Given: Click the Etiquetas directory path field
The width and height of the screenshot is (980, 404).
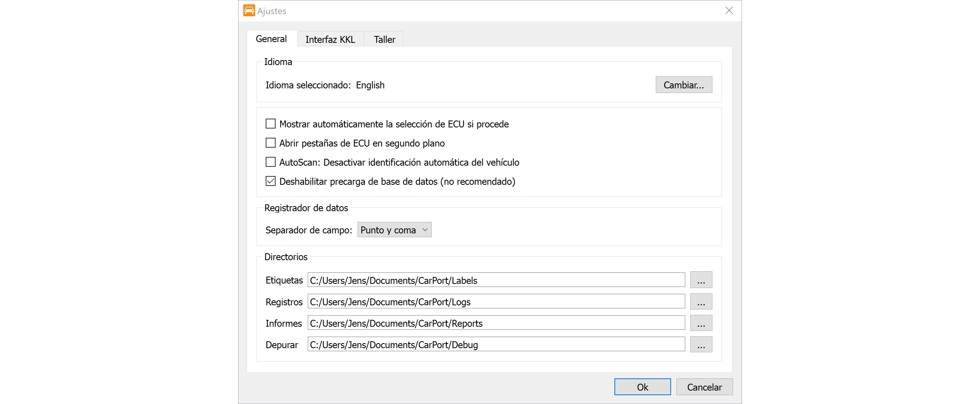Looking at the screenshot, I should [496, 280].
